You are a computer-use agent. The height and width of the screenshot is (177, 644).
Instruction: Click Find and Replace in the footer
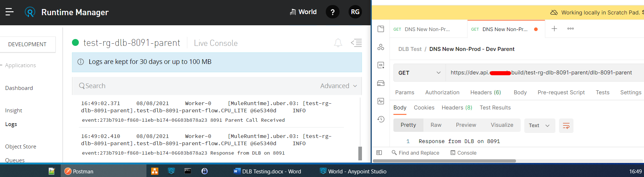point(415,153)
